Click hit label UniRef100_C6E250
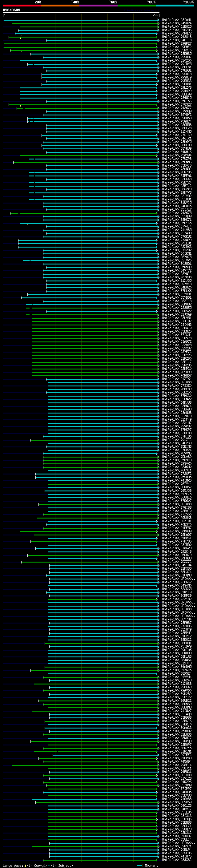This screenshot has height=868, width=197. click(176, 393)
